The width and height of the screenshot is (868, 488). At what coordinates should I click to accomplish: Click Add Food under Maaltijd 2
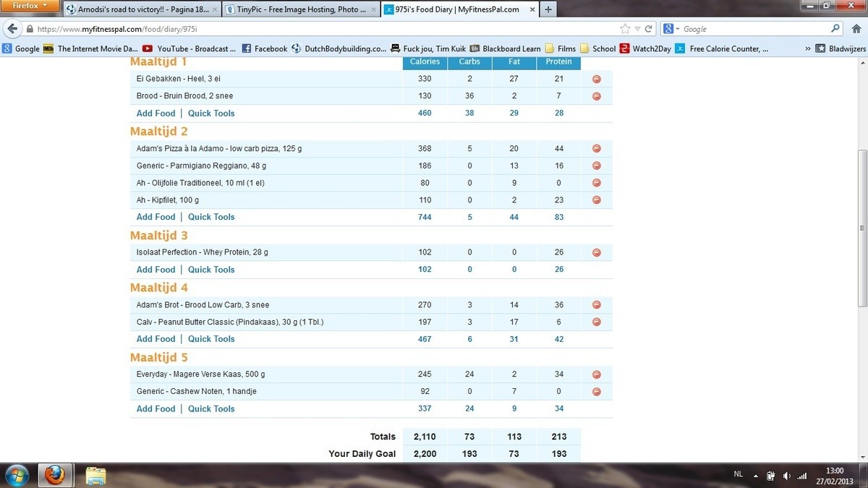click(x=156, y=217)
